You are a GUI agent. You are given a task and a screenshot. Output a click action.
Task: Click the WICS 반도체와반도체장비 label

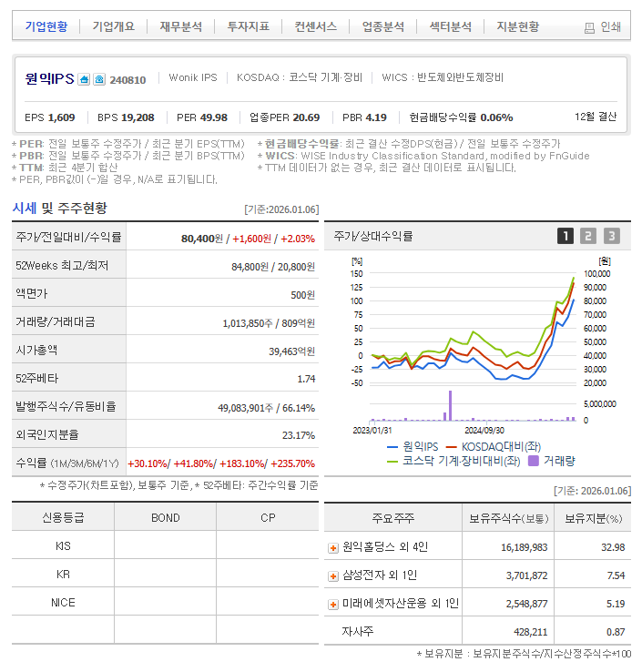(443, 77)
